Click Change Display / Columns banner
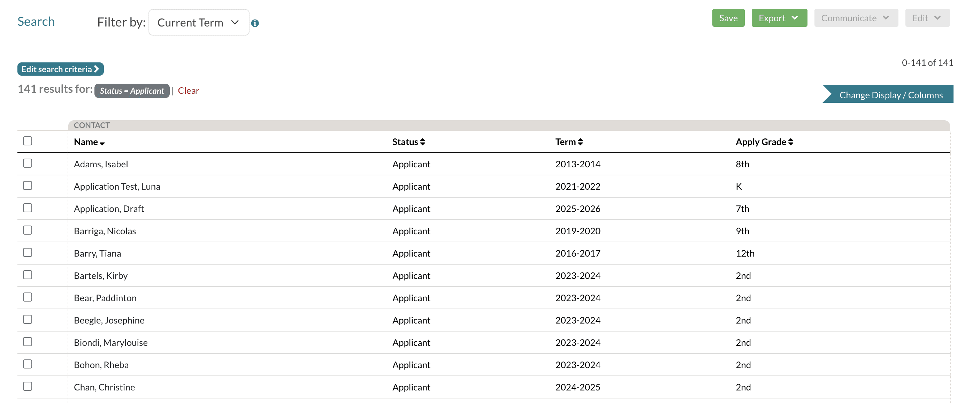980x403 pixels. pyautogui.click(x=890, y=94)
